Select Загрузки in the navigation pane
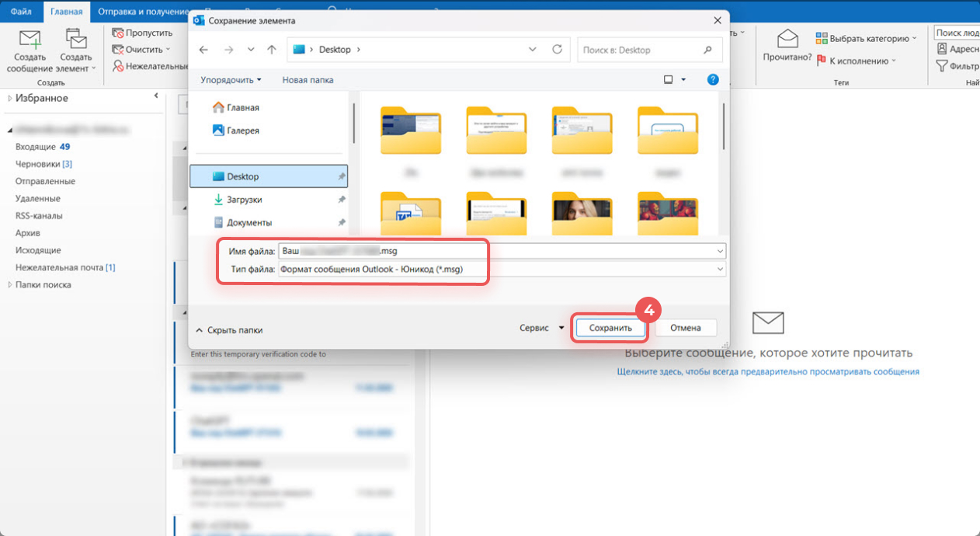980x536 pixels. tap(244, 200)
